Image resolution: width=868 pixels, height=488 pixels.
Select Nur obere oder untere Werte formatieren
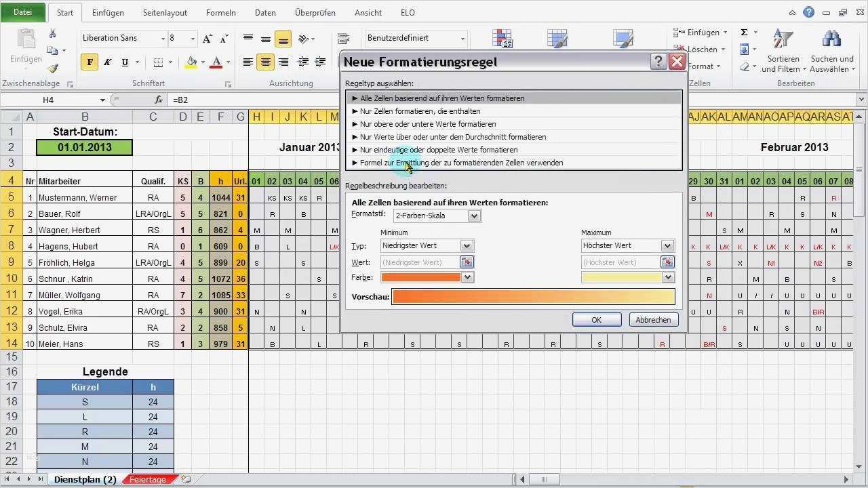[x=428, y=123]
